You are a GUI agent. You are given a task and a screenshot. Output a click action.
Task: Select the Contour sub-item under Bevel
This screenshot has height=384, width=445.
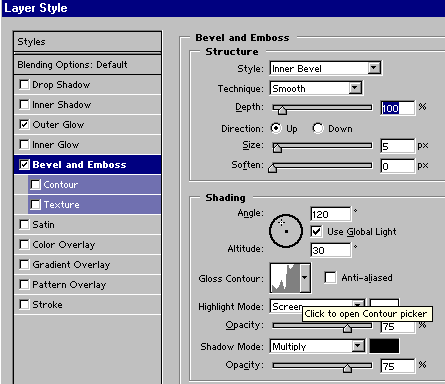[x=94, y=185]
